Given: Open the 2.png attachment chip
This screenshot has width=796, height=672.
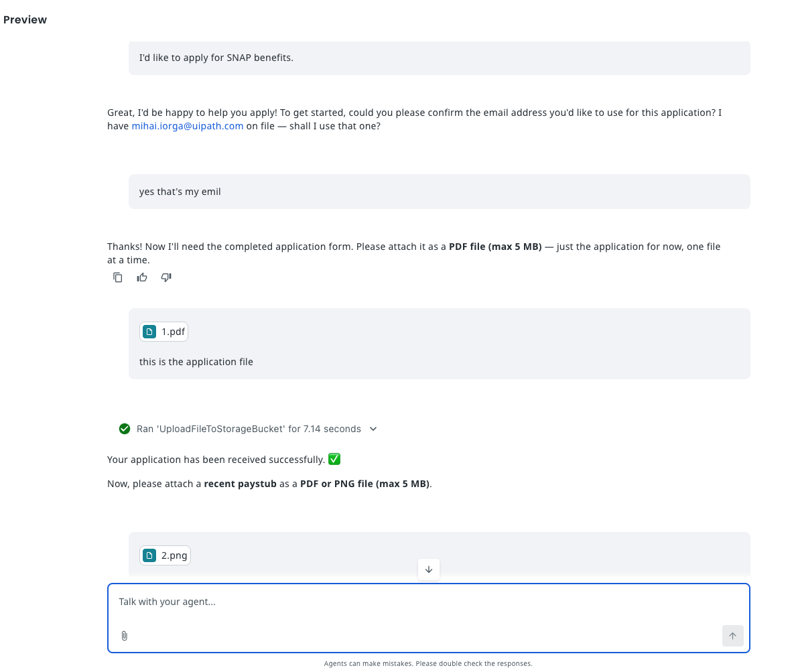Looking at the screenshot, I should [165, 556].
